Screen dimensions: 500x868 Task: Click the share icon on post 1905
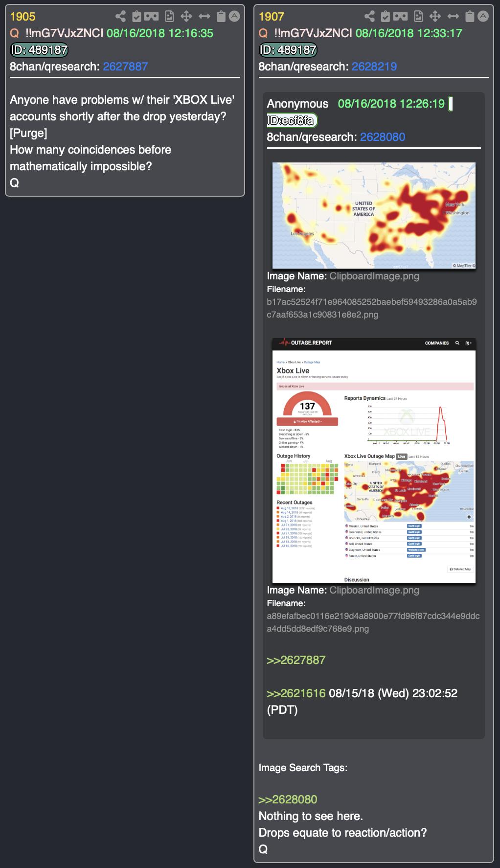pos(120,17)
